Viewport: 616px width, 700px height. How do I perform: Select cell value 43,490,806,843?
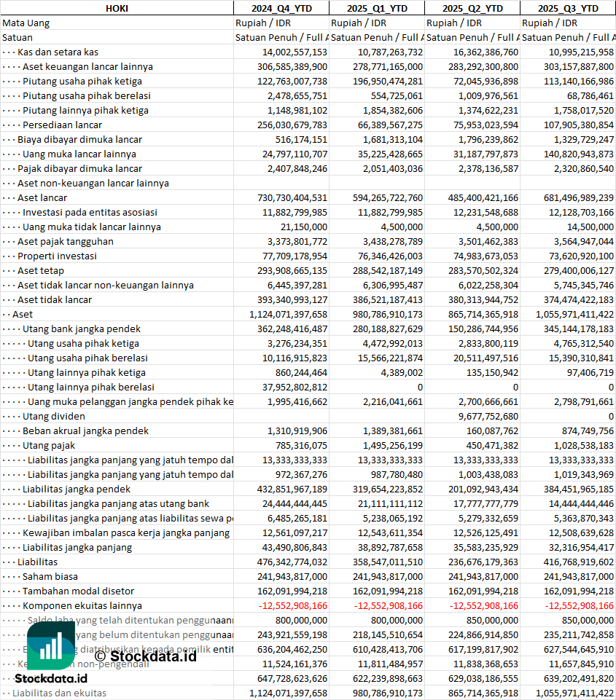click(295, 547)
